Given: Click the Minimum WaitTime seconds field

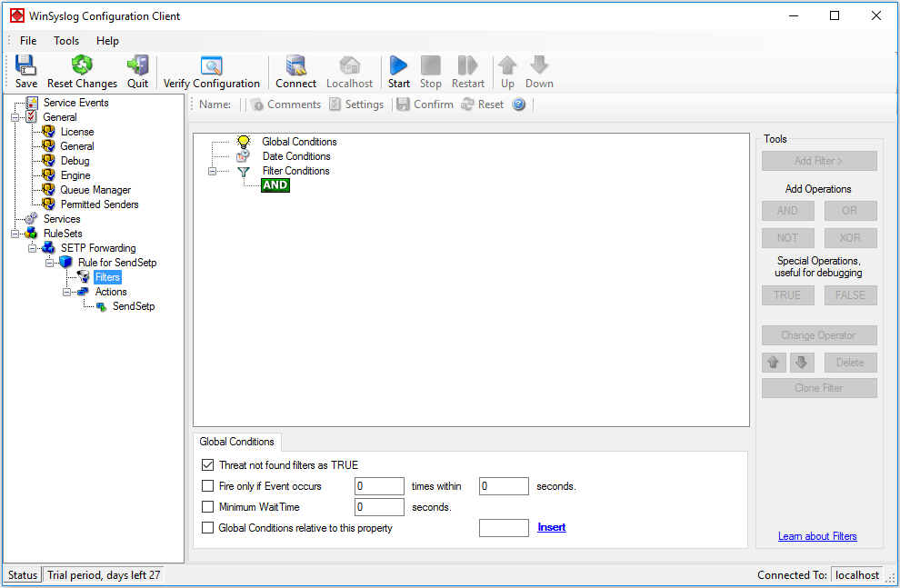Looking at the screenshot, I should click(379, 506).
